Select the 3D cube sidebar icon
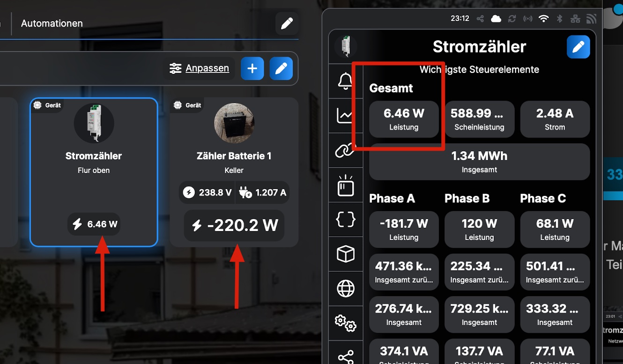 pos(345,254)
